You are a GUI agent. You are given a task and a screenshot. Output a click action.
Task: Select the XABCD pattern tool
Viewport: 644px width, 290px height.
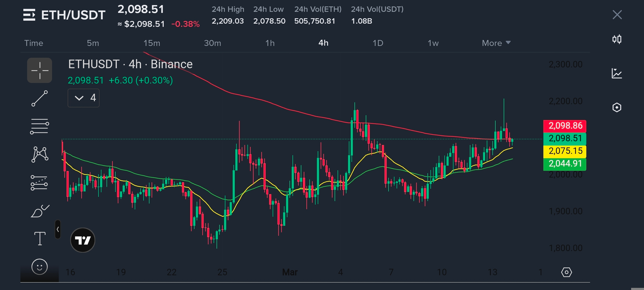tap(40, 154)
